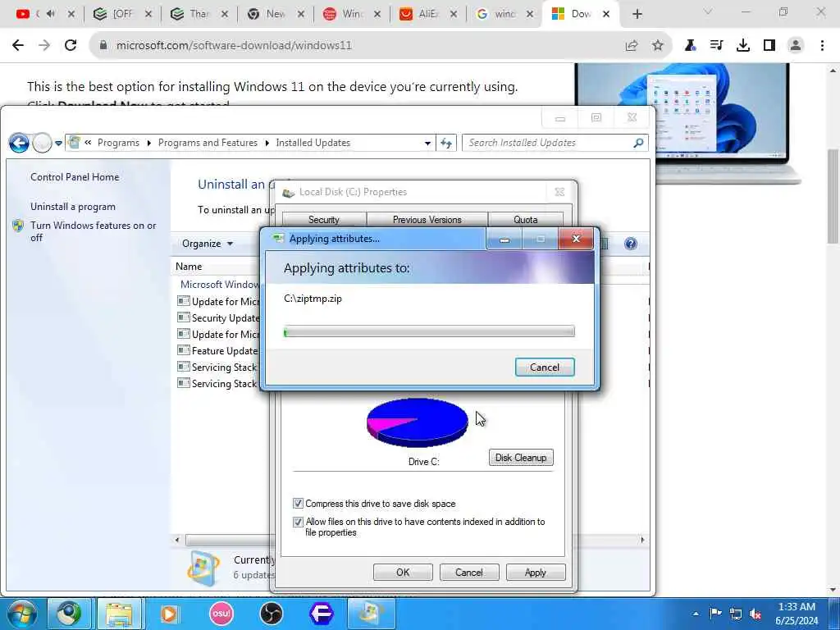Open recent pages dropdown in Control Panel window
Image resolution: width=840 pixels, height=630 pixels.
pyautogui.click(x=58, y=143)
